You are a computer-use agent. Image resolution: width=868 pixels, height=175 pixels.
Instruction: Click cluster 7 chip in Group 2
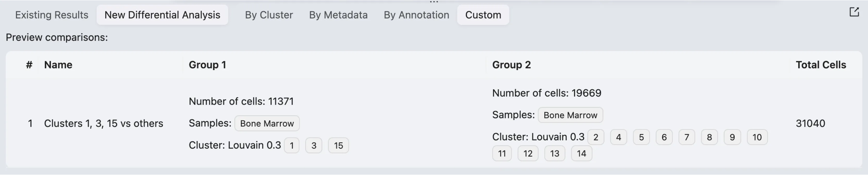coord(686,137)
